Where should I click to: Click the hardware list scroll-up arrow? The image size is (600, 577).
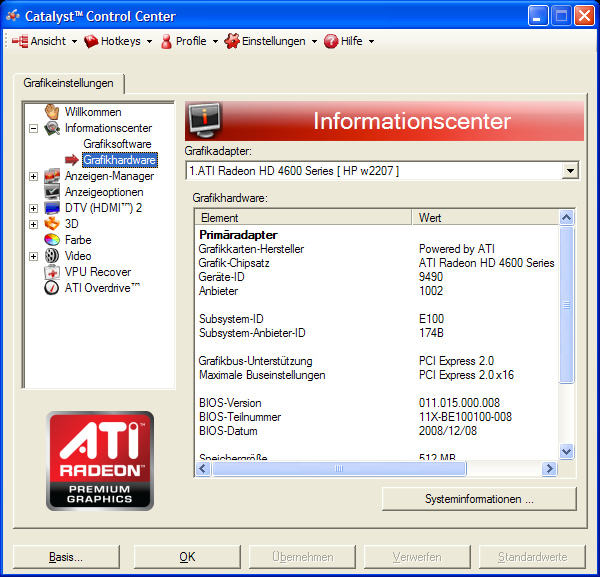pos(566,218)
